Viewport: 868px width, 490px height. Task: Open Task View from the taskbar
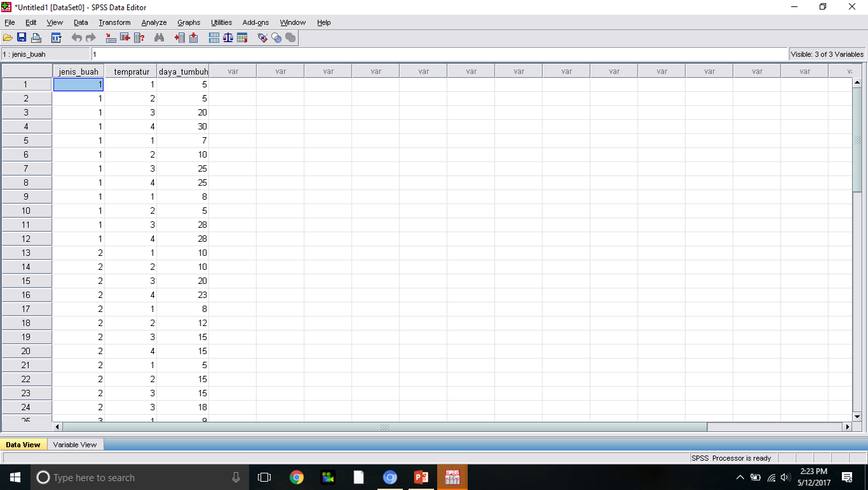tap(264, 477)
